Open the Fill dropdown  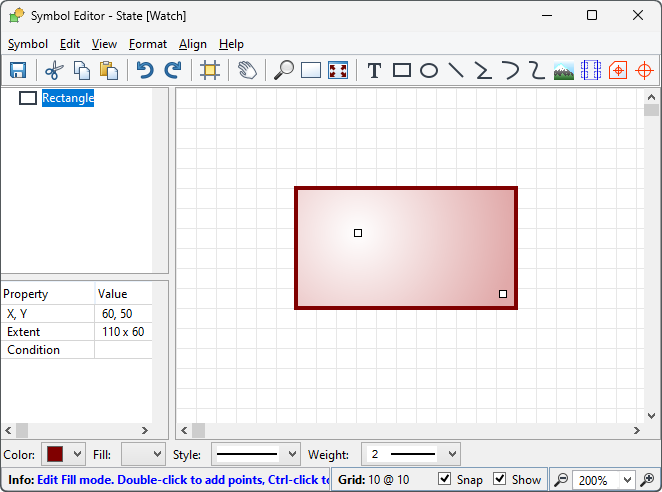click(143, 455)
